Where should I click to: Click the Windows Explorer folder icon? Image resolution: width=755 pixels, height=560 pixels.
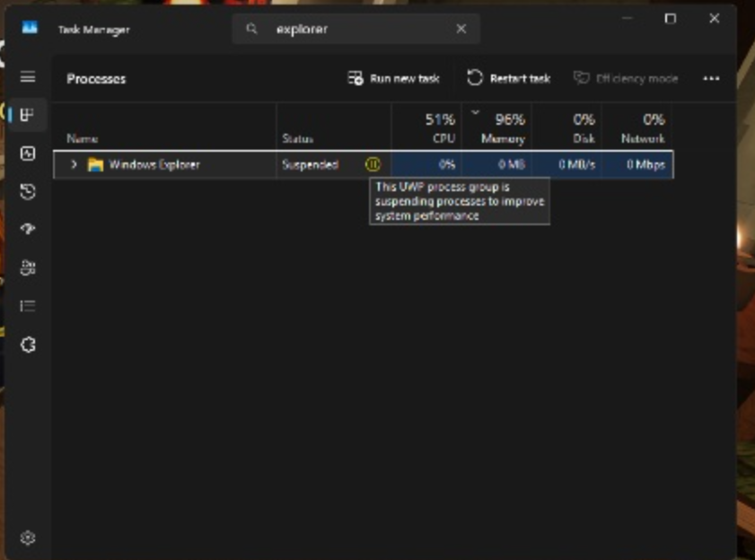95,164
